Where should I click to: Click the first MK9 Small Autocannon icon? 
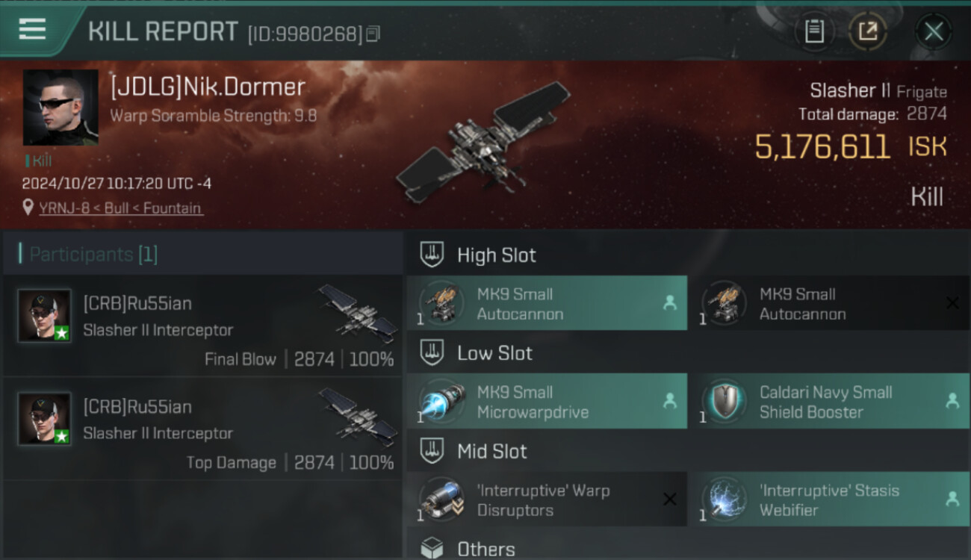click(441, 303)
